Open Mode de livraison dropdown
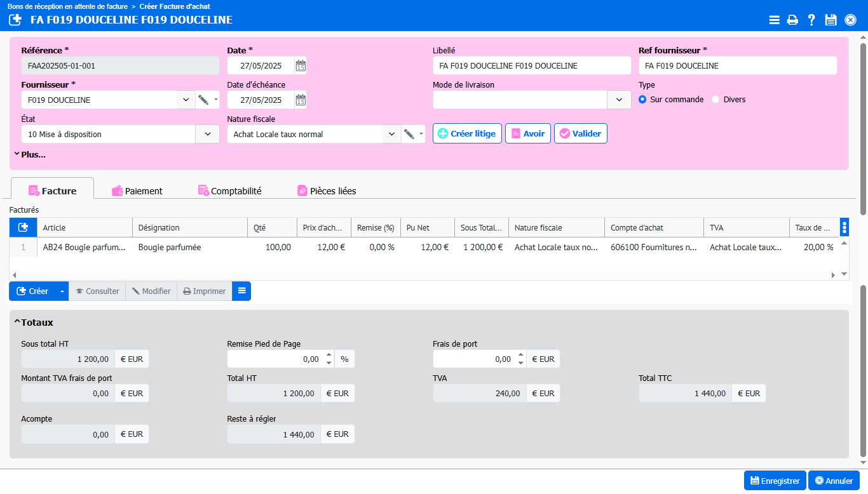This screenshot has height=494, width=868. [x=619, y=100]
